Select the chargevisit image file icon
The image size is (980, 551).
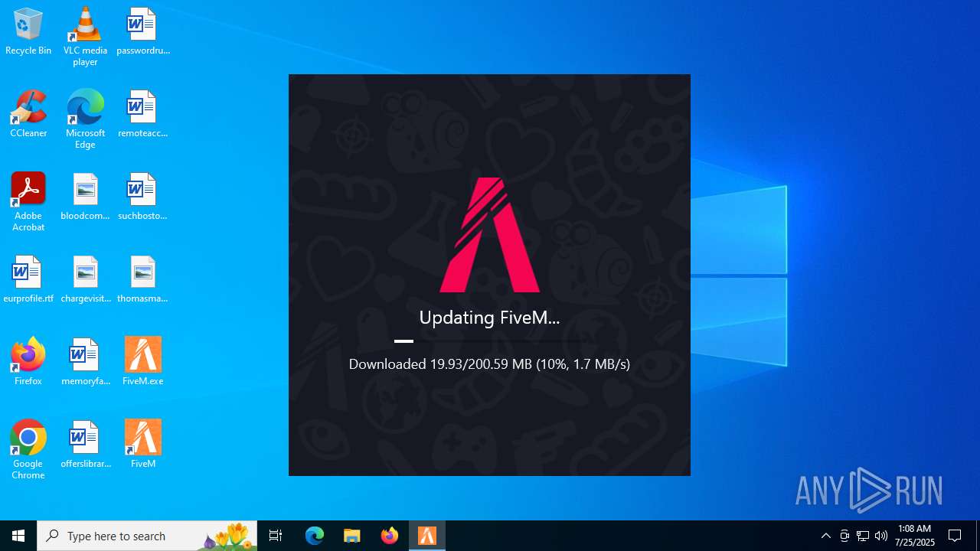85,280
